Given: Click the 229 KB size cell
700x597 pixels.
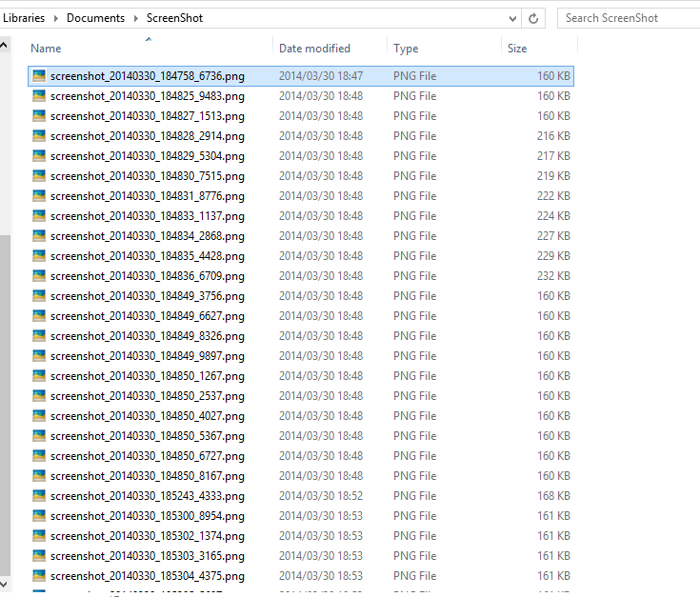Looking at the screenshot, I should pos(553,256).
